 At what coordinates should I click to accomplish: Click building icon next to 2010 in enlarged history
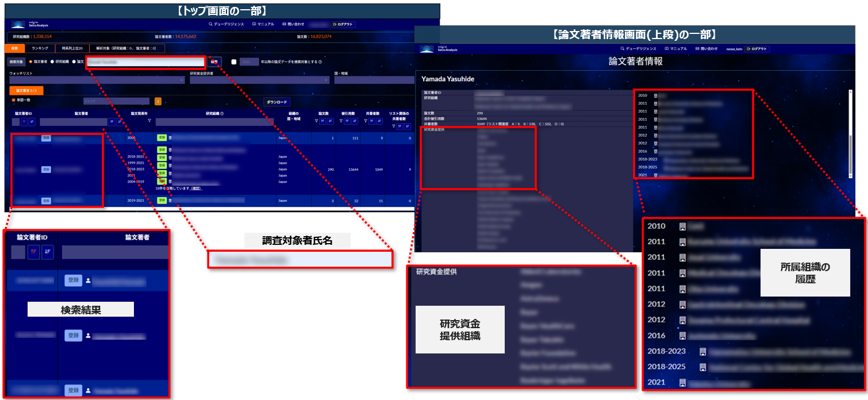coord(682,226)
